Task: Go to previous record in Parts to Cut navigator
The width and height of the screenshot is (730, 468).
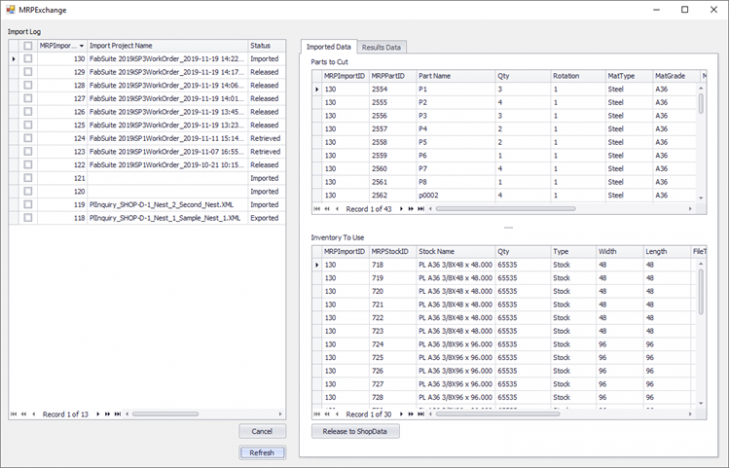Action: (x=337, y=209)
